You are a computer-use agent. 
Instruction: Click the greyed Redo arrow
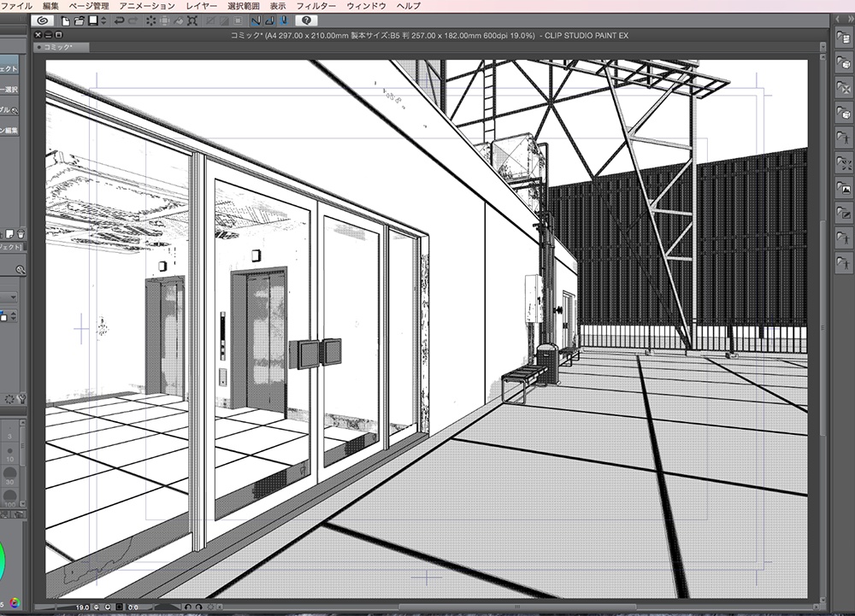[x=133, y=21]
